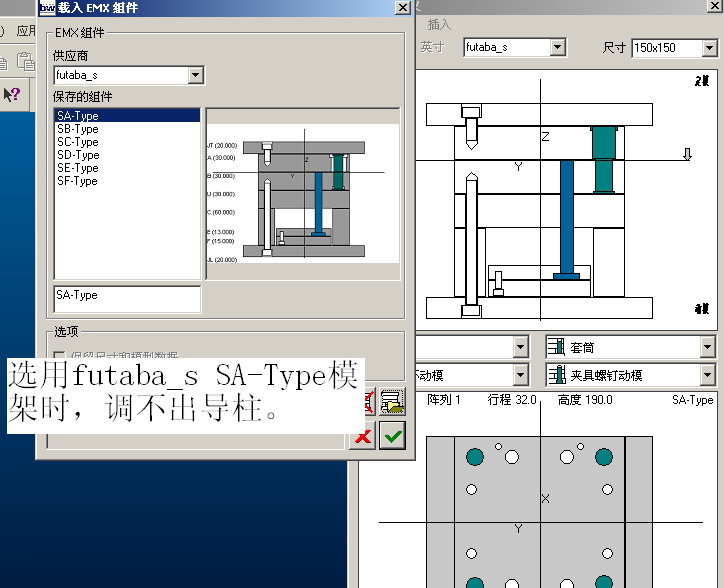Click the 高度 190.0 text
This screenshot has width=724, height=588.
pos(585,400)
